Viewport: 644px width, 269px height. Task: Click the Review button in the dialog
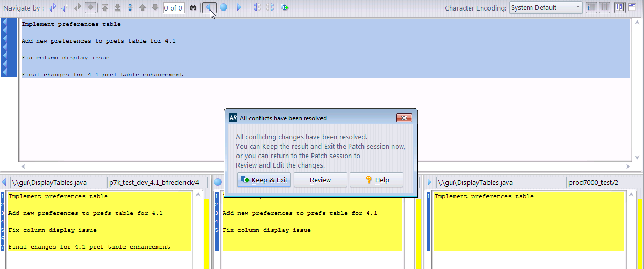320,180
